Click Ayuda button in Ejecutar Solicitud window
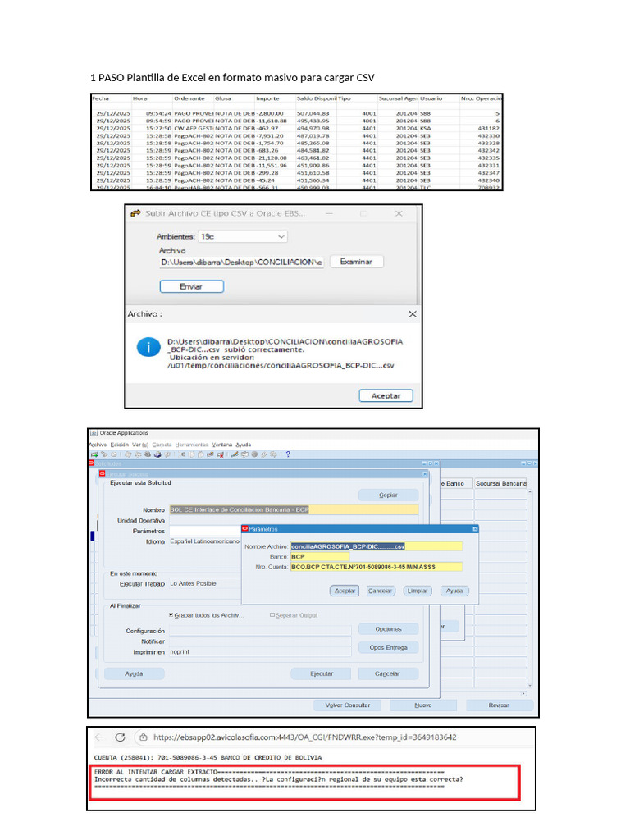630x840 pixels. (x=134, y=673)
